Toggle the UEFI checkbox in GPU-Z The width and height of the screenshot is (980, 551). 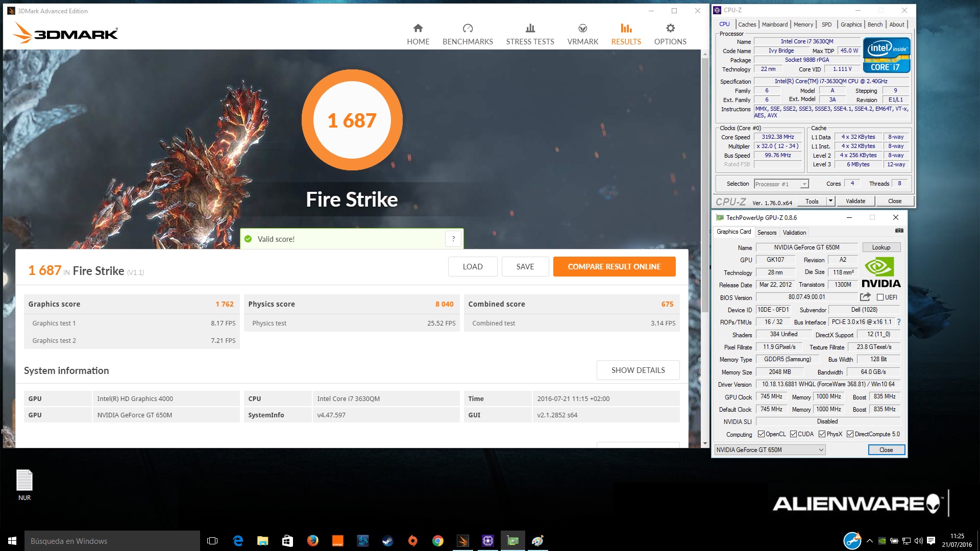(880, 297)
